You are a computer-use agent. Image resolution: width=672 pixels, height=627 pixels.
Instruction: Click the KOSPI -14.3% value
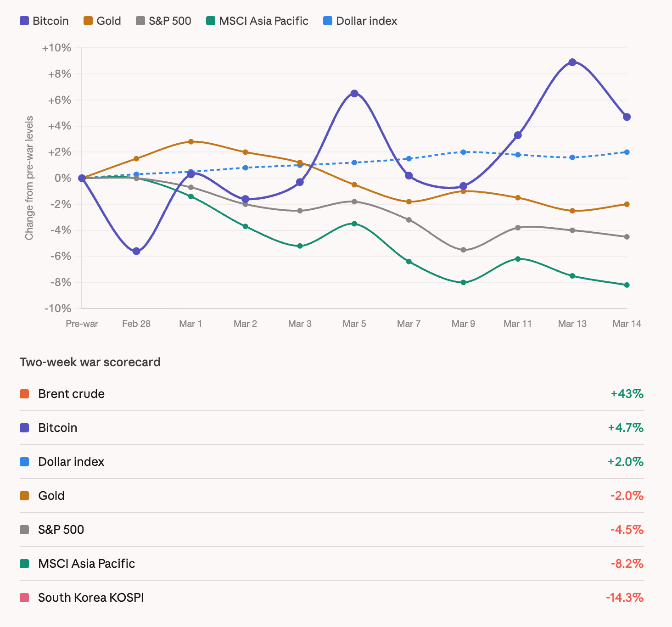(x=624, y=598)
